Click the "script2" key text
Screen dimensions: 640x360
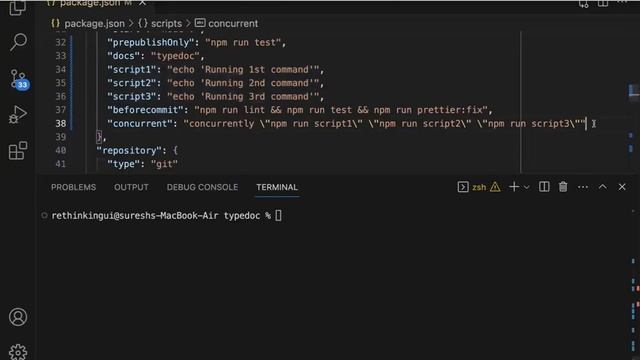pyautogui.click(x=131, y=83)
